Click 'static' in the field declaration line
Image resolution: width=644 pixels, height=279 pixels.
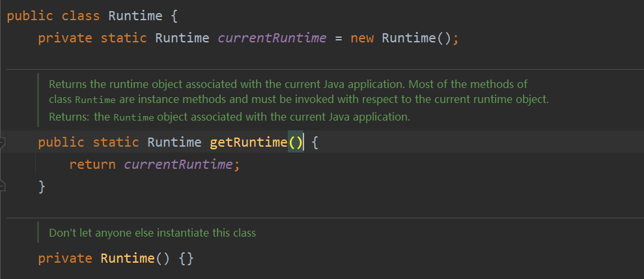point(124,38)
